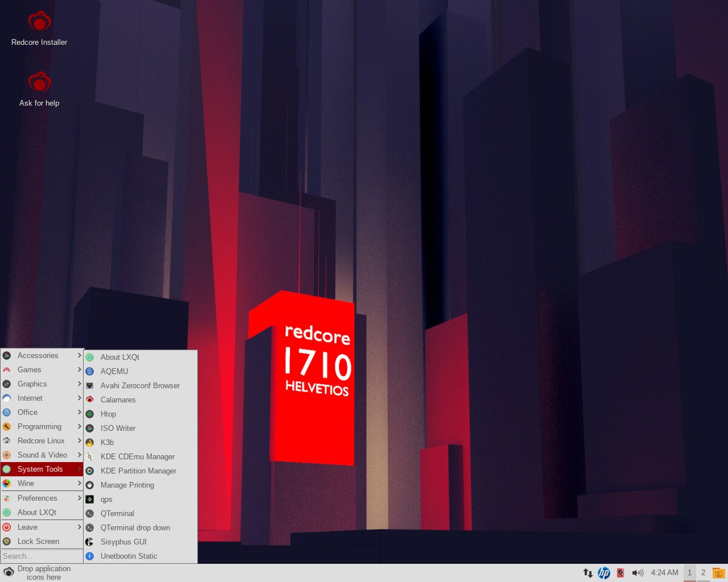
Task: Open the Ask for help desktop icon
Action: [x=39, y=82]
